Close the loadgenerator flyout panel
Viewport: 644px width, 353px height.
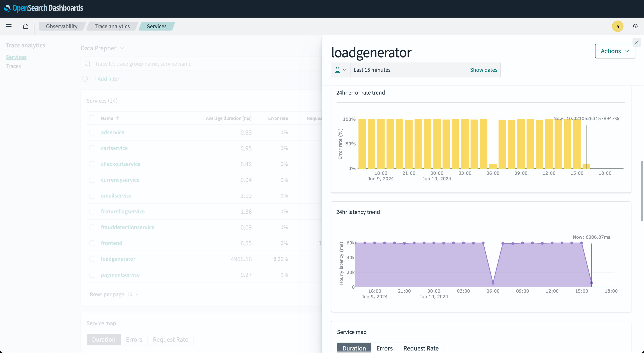pyautogui.click(x=636, y=42)
